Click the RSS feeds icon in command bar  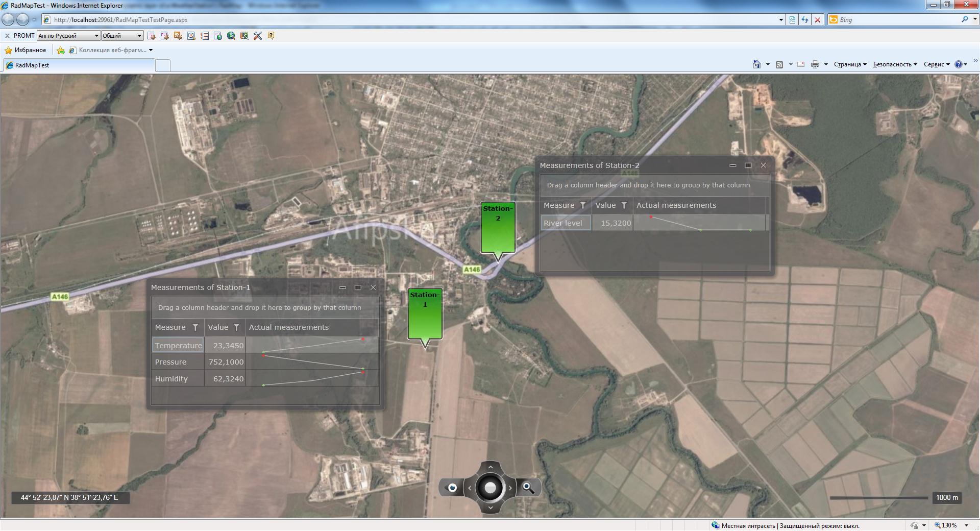click(x=779, y=64)
